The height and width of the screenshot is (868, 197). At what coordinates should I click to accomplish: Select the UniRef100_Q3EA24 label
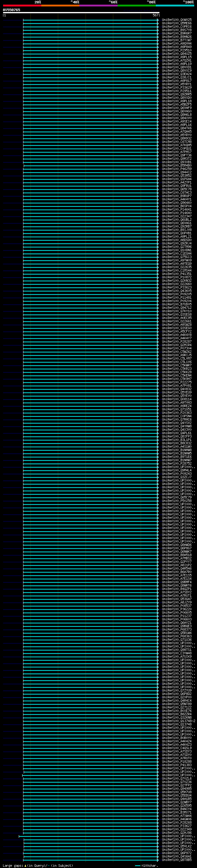click(x=176, y=74)
